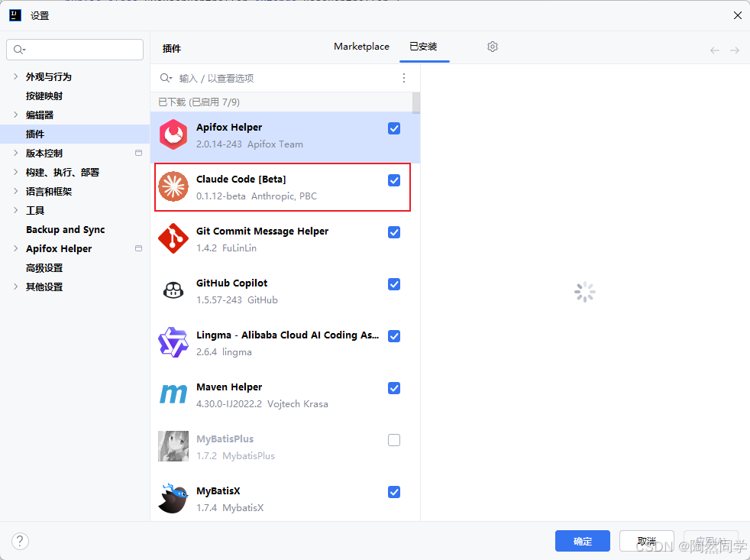Click the 确定 button
This screenshot has width=750, height=560.
pyautogui.click(x=583, y=542)
